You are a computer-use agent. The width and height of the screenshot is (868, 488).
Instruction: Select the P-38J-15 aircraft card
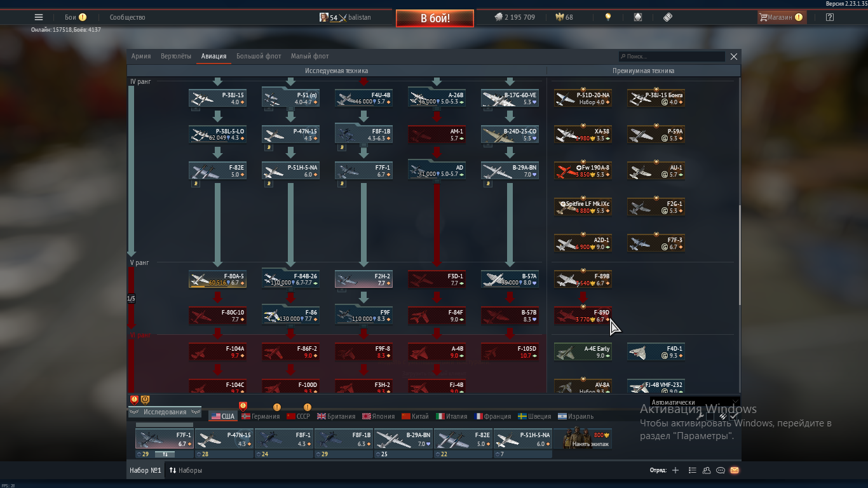tap(217, 98)
